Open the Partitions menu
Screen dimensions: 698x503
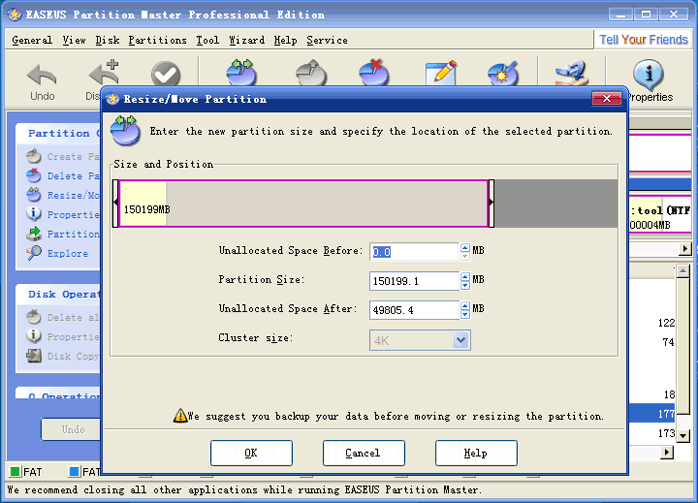[x=158, y=40]
